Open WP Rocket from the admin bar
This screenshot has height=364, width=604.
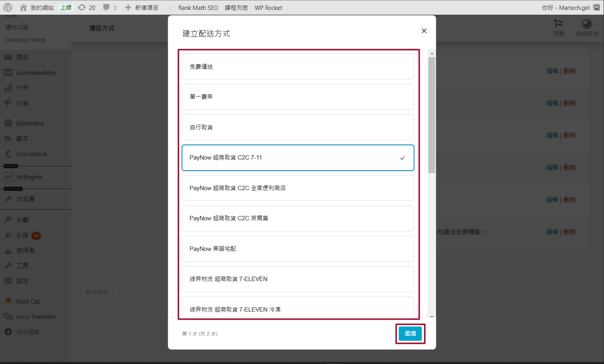coord(268,7)
